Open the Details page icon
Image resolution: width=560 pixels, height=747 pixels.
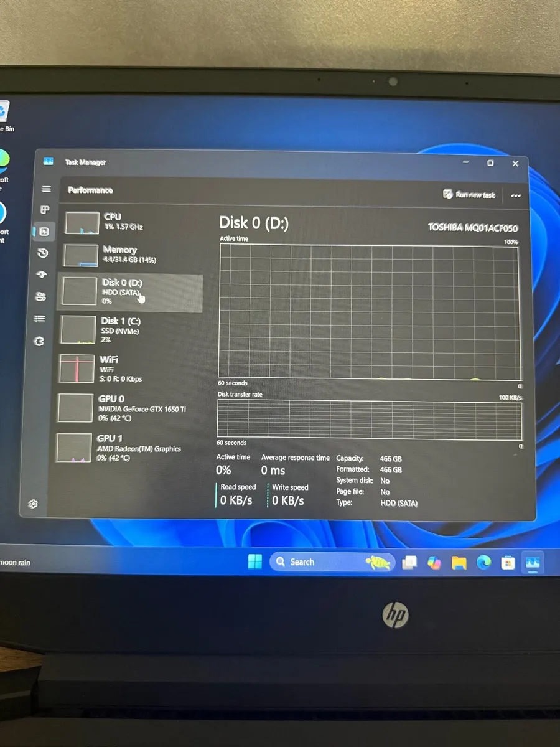coord(39,319)
